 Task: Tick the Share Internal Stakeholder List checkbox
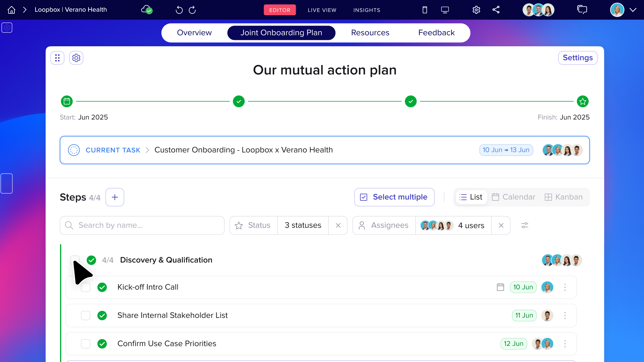[x=86, y=315]
